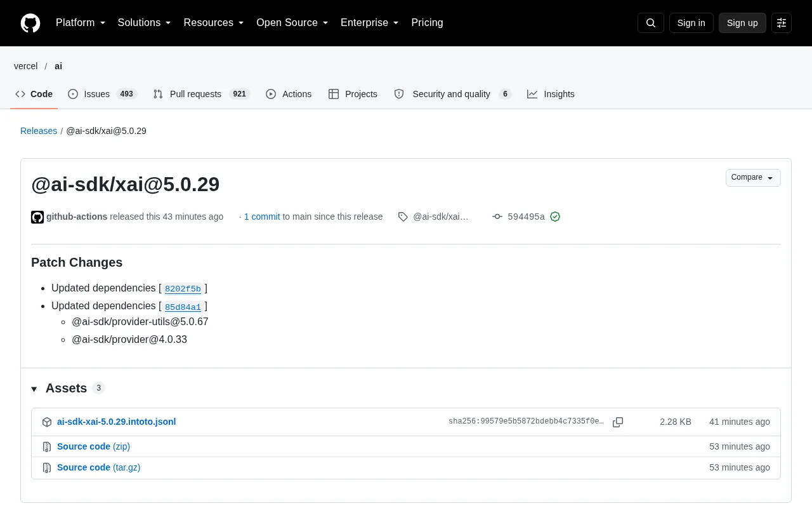
Task: Click the github-actions avatar icon
Action: click(x=37, y=217)
